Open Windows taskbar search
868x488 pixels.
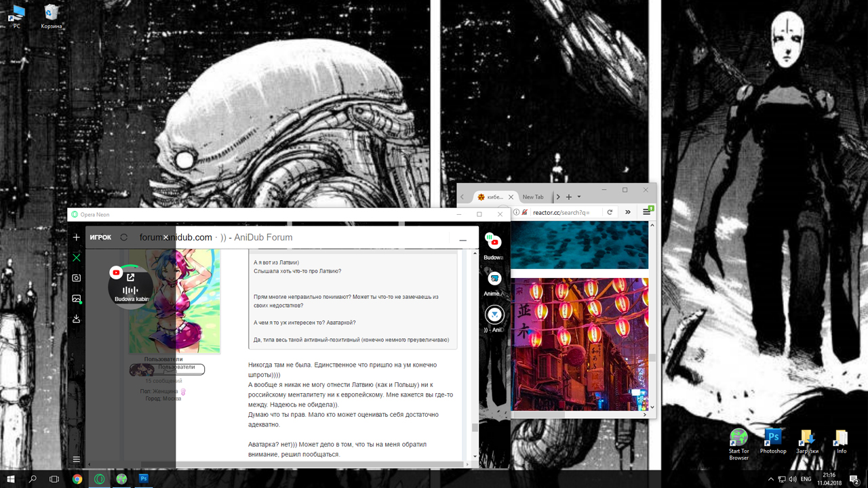(x=33, y=479)
